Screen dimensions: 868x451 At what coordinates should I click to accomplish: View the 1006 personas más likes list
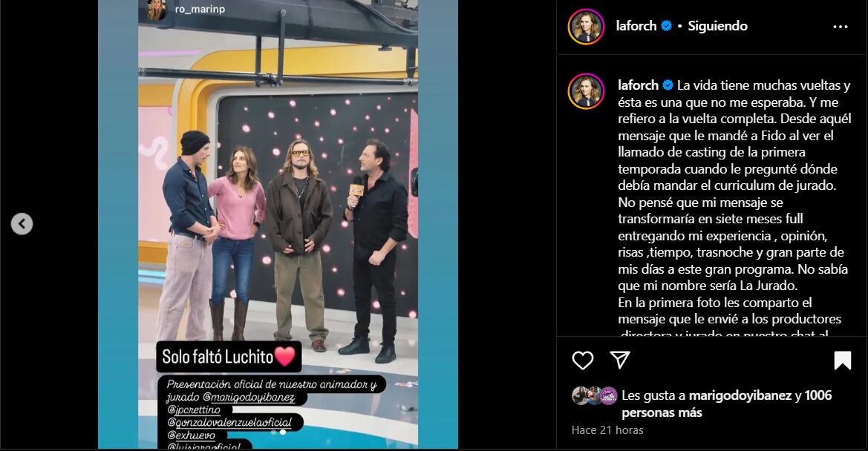click(726, 404)
